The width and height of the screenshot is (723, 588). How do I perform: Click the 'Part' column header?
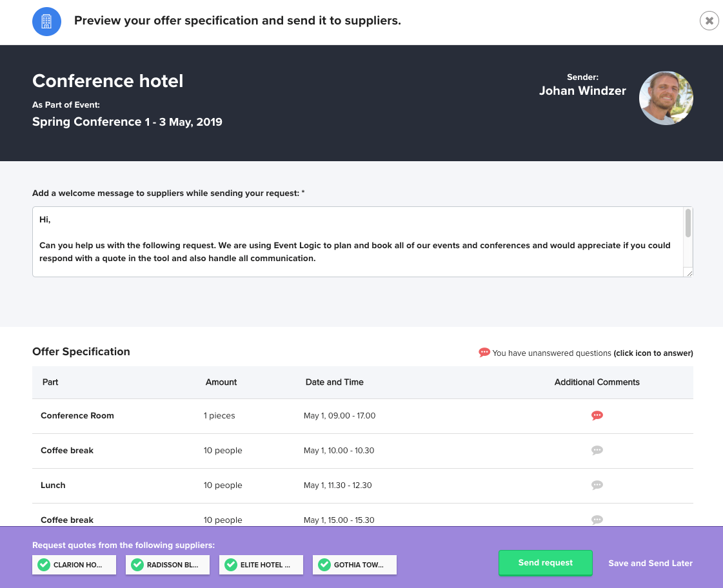click(50, 382)
